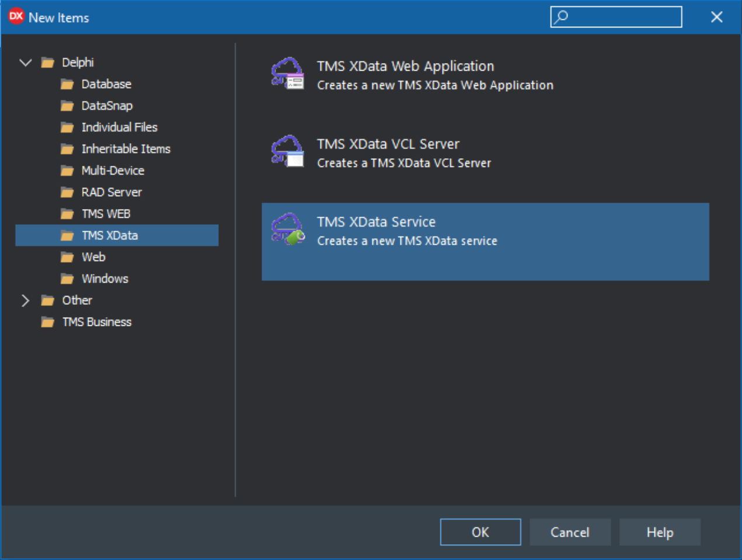Click 'Creates a TMS XData VCL Server' text
Image resolution: width=742 pixels, height=560 pixels.
pyautogui.click(x=404, y=163)
